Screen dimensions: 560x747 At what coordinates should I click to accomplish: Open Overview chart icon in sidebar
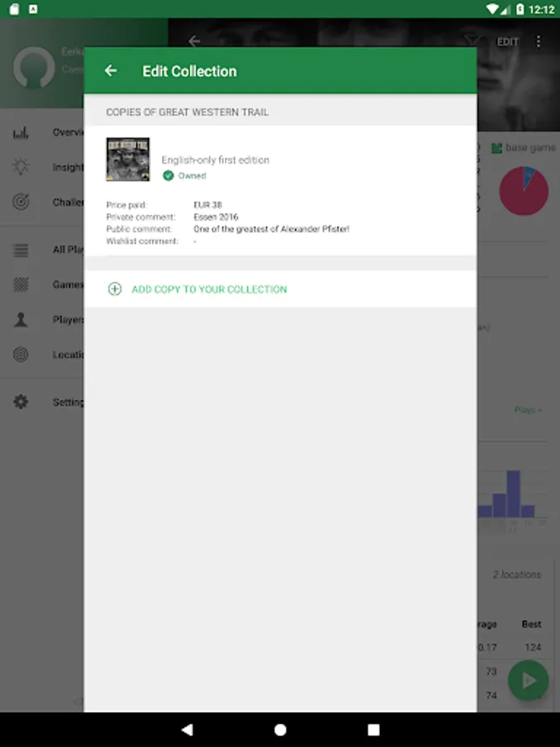coord(21,133)
